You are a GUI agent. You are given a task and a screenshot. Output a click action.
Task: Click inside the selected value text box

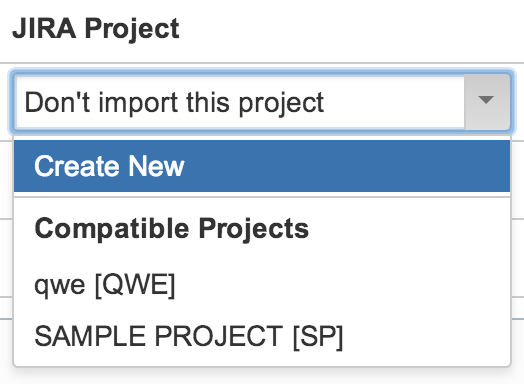point(239,102)
